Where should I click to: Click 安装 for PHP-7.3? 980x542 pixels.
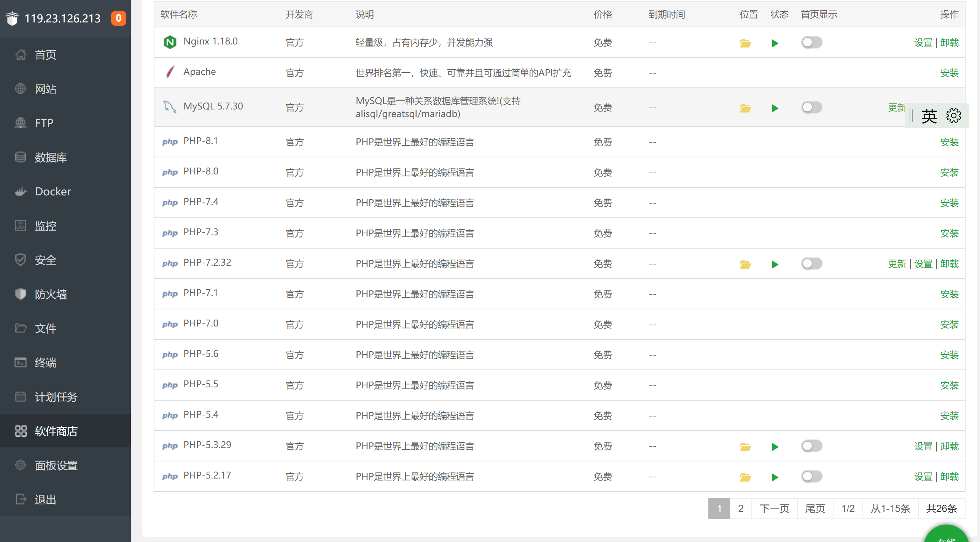(x=949, y=233)
